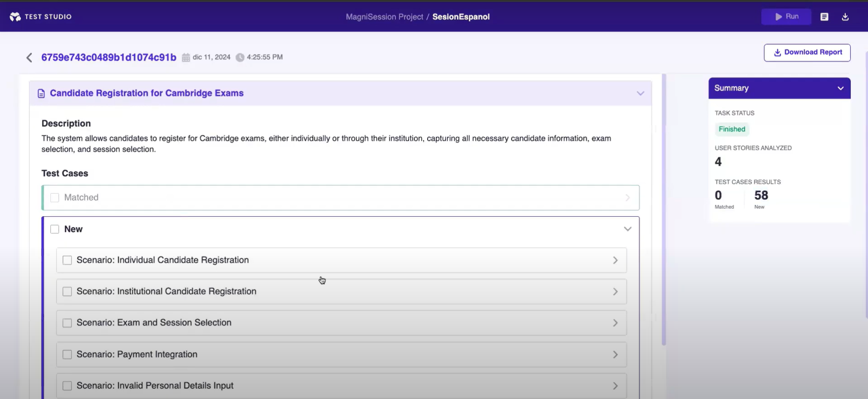Click the download icon in top bar

[x=845, y=17]
